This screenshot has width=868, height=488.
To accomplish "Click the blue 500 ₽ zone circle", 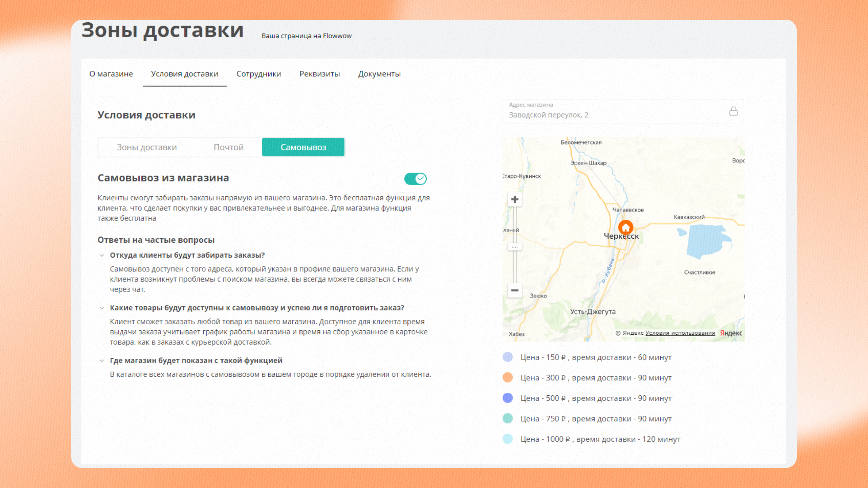I will coord(508,398).
